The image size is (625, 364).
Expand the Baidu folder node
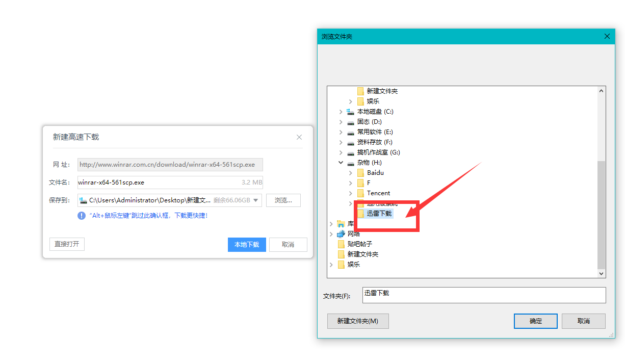coord(351,173)
